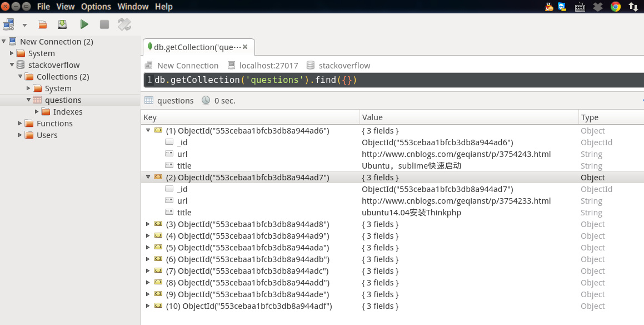Click the _id field icon under document (1)

pos(169,142)
